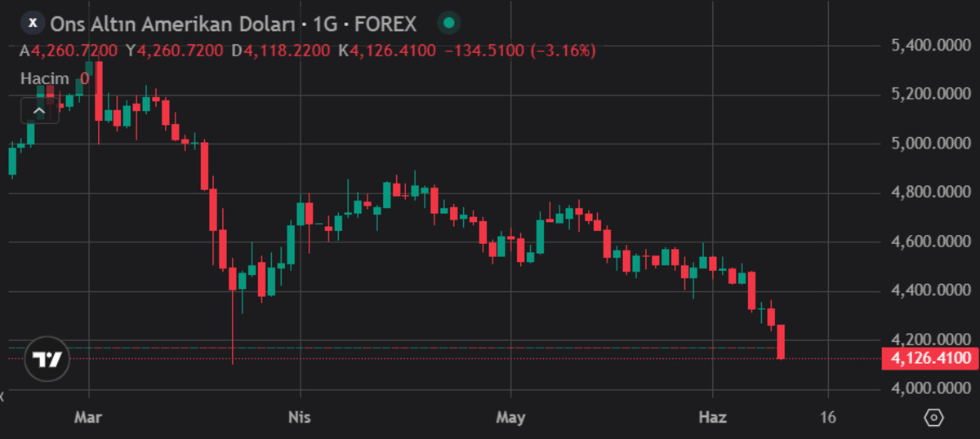Viewport: 980px width, 439px height.
Task: Select the May label on time axis
Action: tap(510, 418)
